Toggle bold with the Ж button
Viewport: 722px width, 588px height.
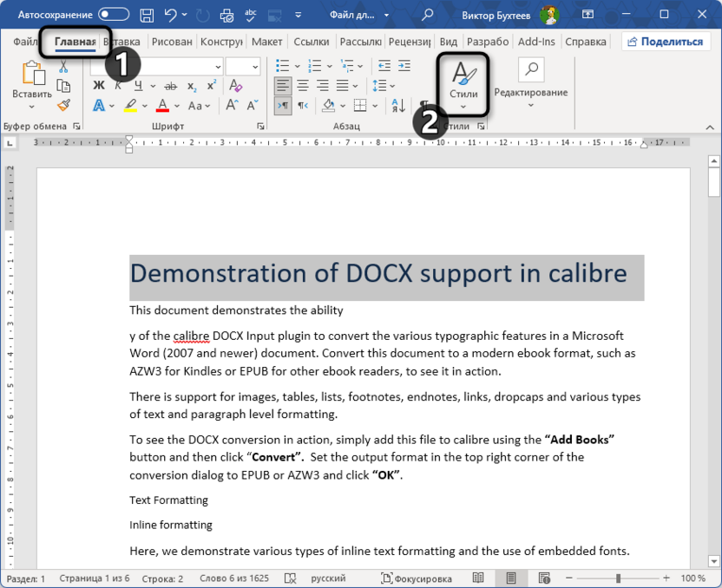(99, 86)
